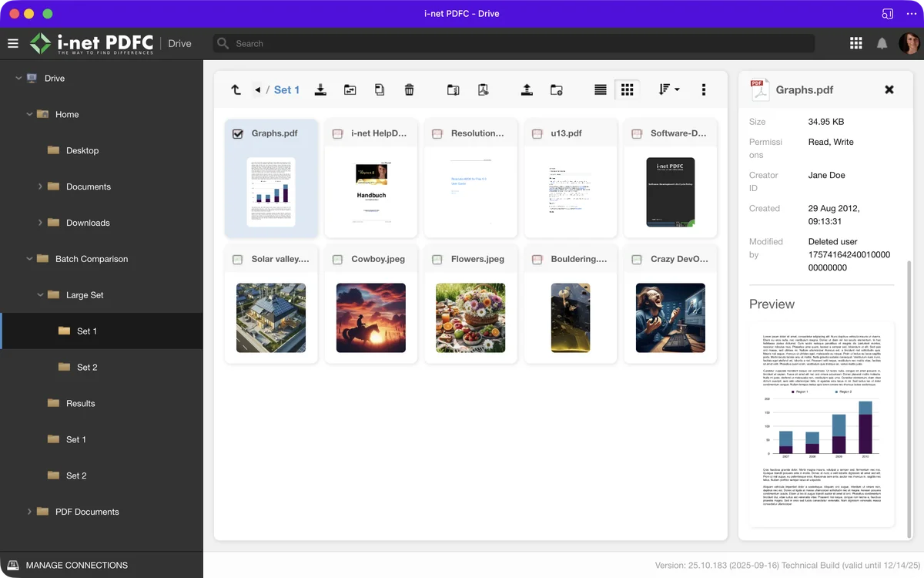The height and width of the screenshot is (578, 924).
Task: Click the download icon in the toolbar
Action: [x=320, y=90]
